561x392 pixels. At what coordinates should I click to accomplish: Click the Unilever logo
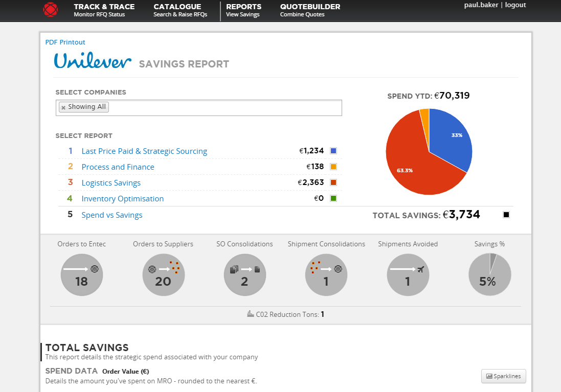pos(93,61)
